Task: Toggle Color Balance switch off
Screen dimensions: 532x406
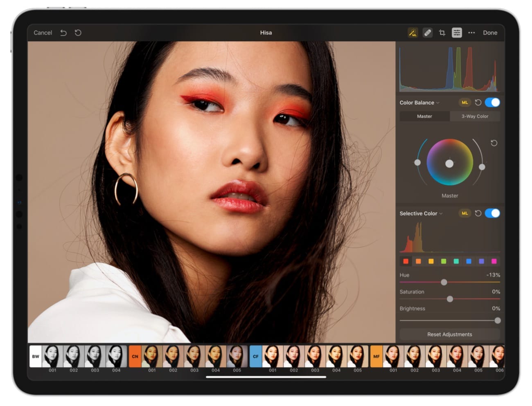Action: pyautogui.click(x=492, y=103)
